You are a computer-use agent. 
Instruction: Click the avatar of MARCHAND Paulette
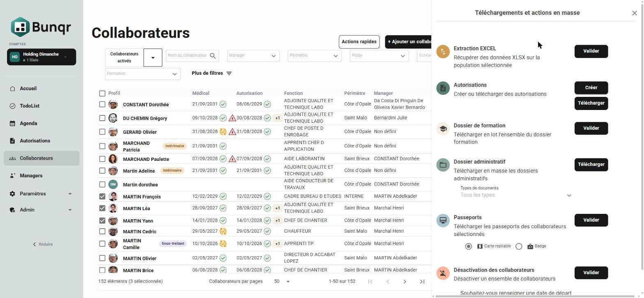[x=113, y=159]
